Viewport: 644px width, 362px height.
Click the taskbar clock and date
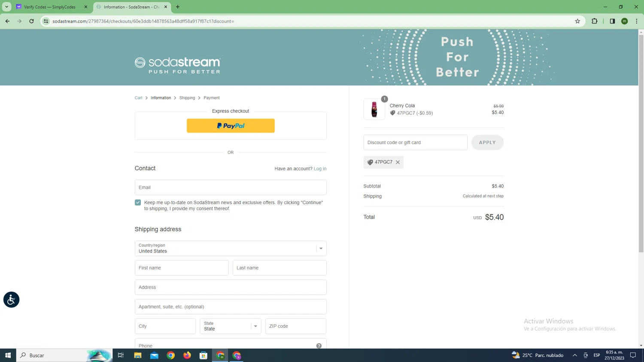click(614, 355)
